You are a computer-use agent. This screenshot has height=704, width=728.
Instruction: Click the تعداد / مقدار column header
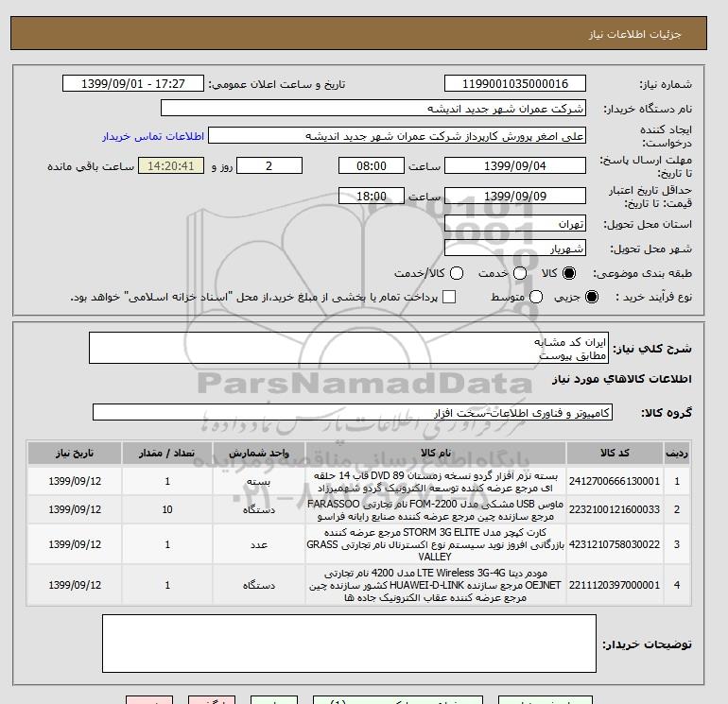(167, 453)
